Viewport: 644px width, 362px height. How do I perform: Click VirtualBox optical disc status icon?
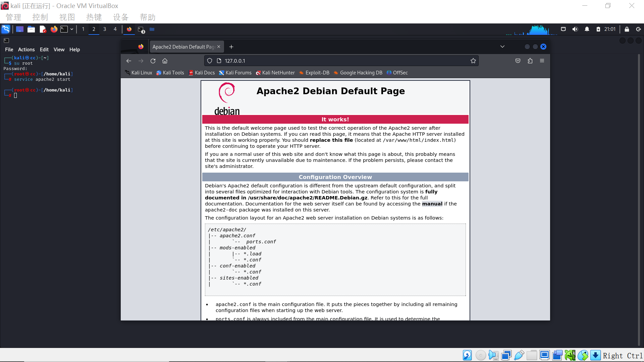pos(481,355)
